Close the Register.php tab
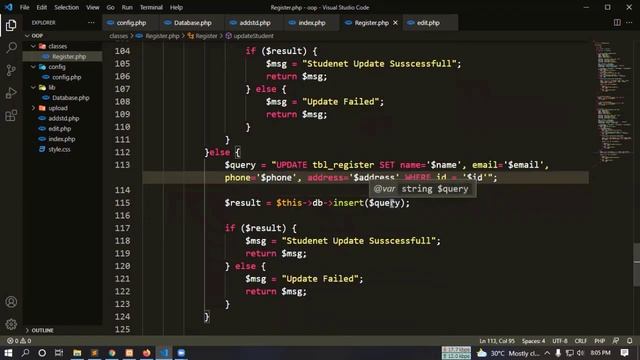The image size is (640, 360). pos(395,23)
